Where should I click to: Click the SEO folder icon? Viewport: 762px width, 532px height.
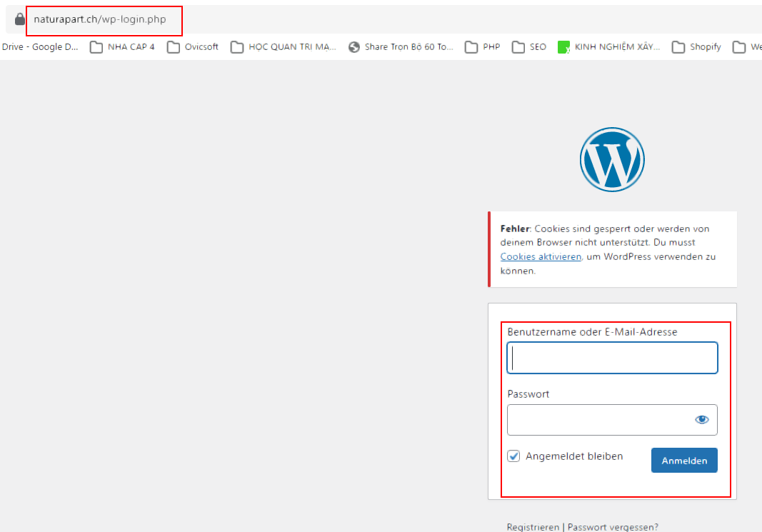pyautogui.click(x=518, y=46)
